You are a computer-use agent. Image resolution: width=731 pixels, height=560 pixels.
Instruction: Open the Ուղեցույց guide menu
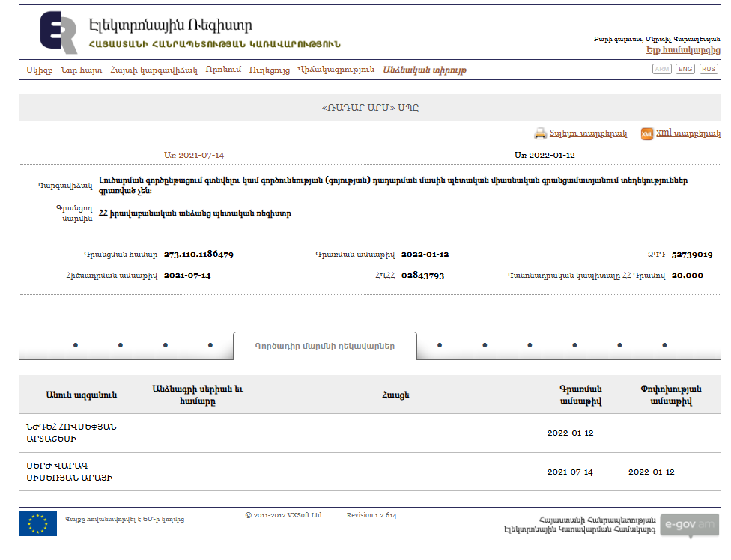270,70
